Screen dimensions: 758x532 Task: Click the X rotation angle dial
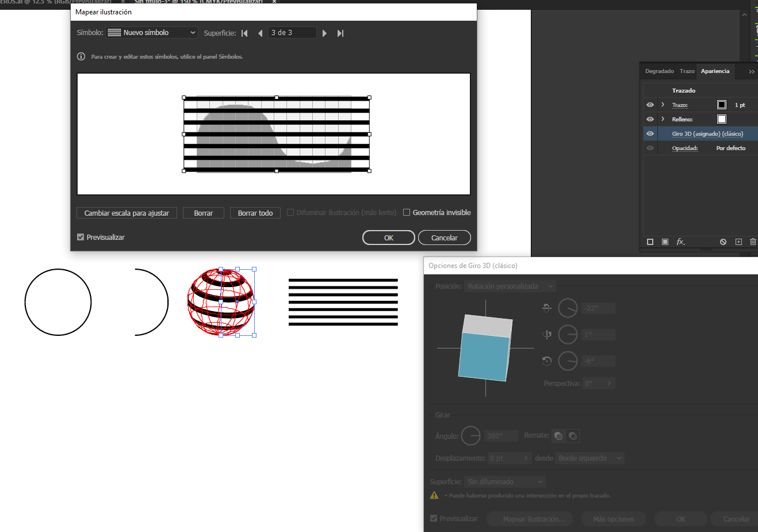pyautogui.click(x=568, y=308)
